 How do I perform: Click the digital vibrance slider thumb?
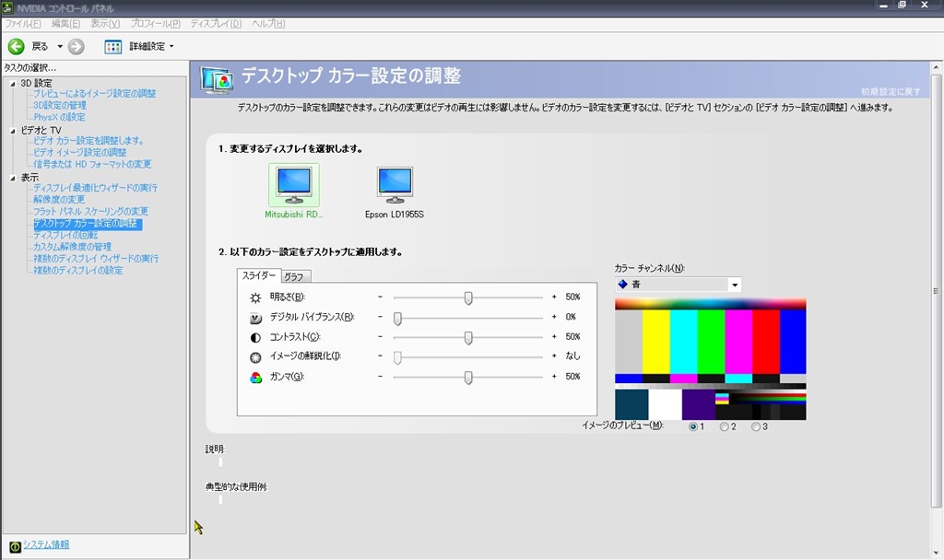[397, 318]
